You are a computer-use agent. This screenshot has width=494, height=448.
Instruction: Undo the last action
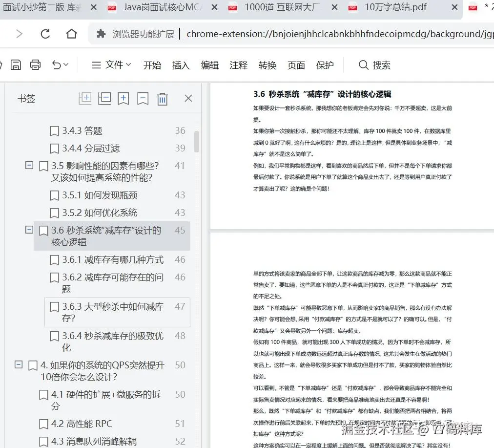pos(57,65)
